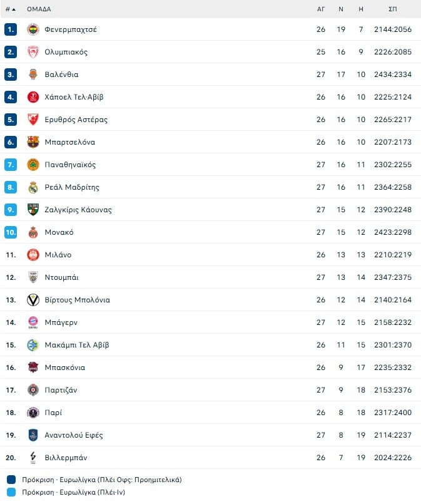
Task: Click the Maccabi Tel Aviv logo
Action: click(33, 345)
